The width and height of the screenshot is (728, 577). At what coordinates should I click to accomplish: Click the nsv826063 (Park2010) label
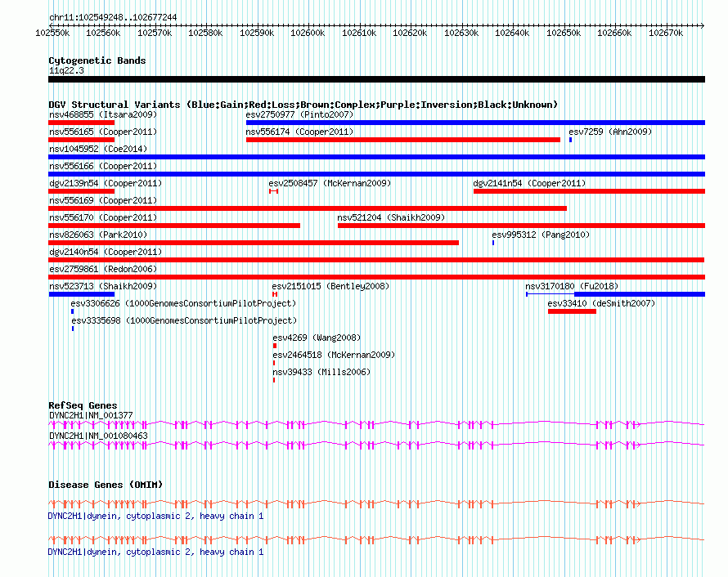(x=98, y=235)
